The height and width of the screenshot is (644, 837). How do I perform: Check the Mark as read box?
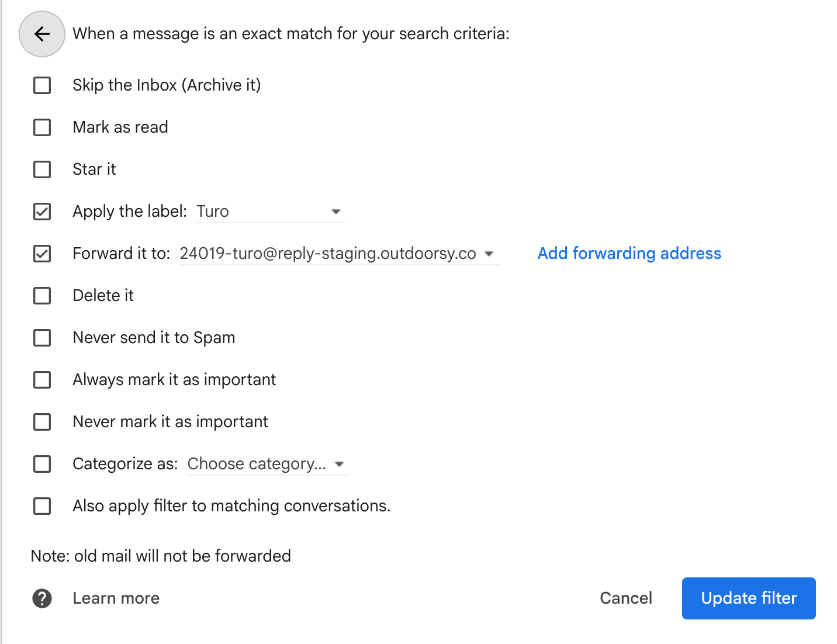click(x=42, y=127)
